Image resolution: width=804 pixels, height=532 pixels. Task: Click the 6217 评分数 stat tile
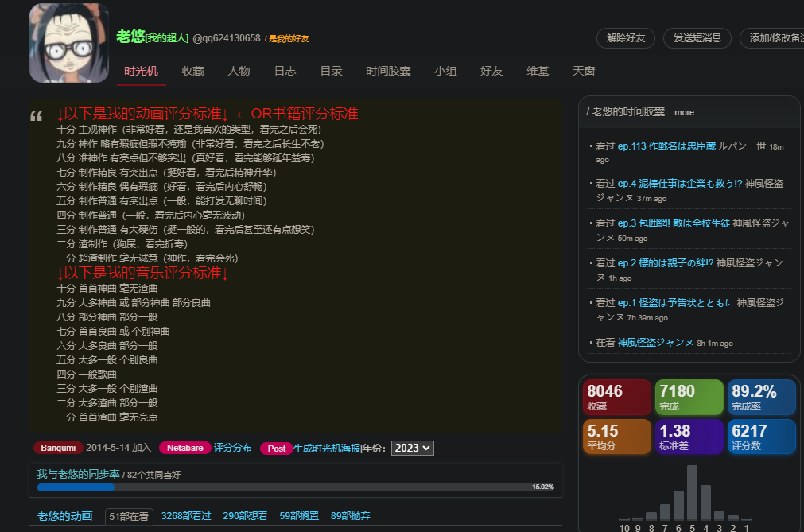[761, 437]
